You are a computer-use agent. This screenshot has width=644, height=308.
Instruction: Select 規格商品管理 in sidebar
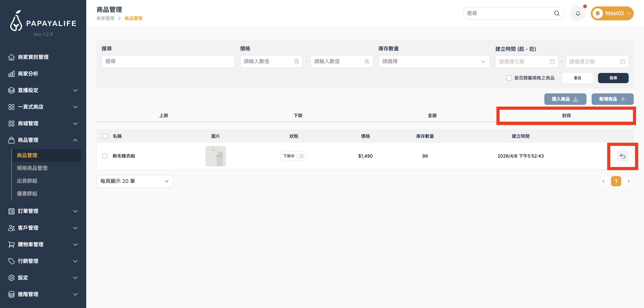pos(32,168)
